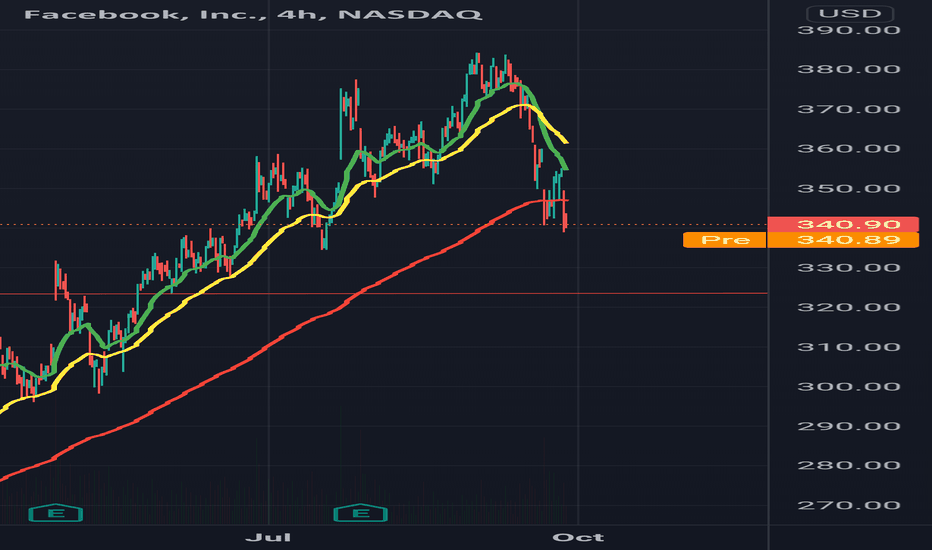Click the 290.00 price axis label

tap(849, 426)
